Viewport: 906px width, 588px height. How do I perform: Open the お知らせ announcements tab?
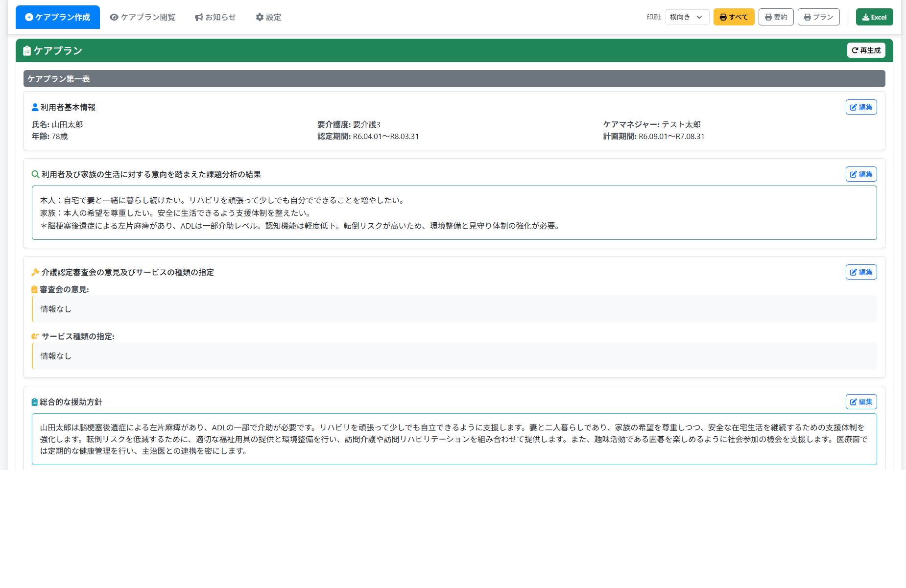[215, 17]
